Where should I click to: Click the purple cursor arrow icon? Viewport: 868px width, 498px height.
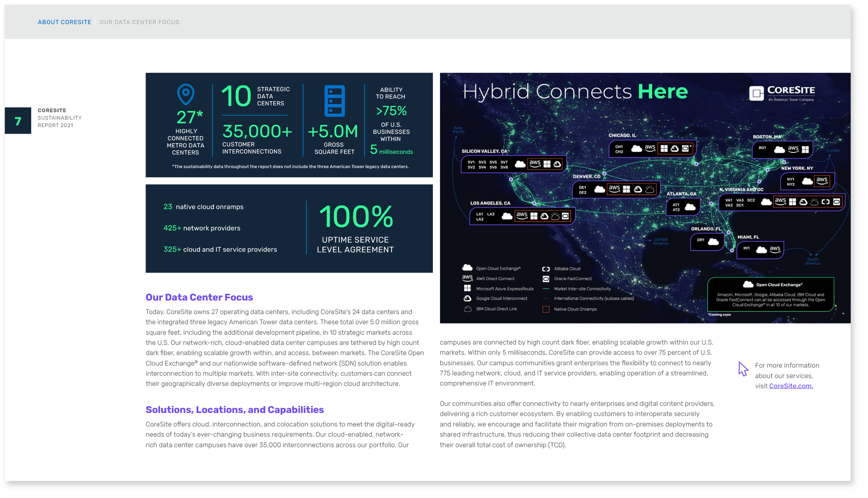(743, 369)
